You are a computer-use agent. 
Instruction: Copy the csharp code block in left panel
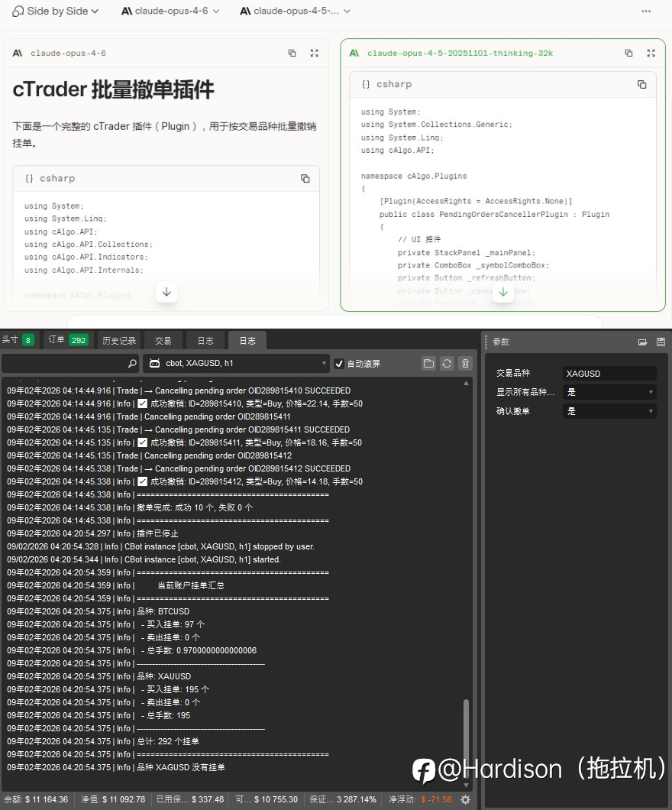coord(305,178)
